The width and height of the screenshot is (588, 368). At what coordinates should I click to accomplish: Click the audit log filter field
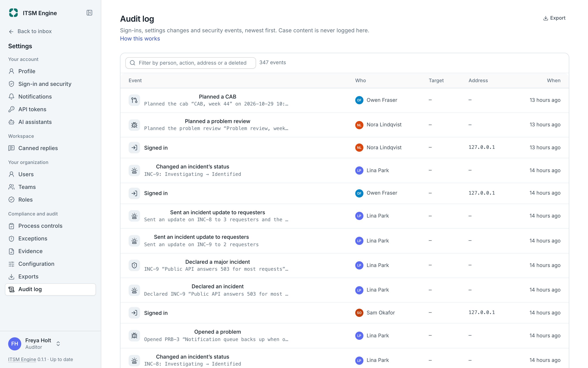(190, 63)
